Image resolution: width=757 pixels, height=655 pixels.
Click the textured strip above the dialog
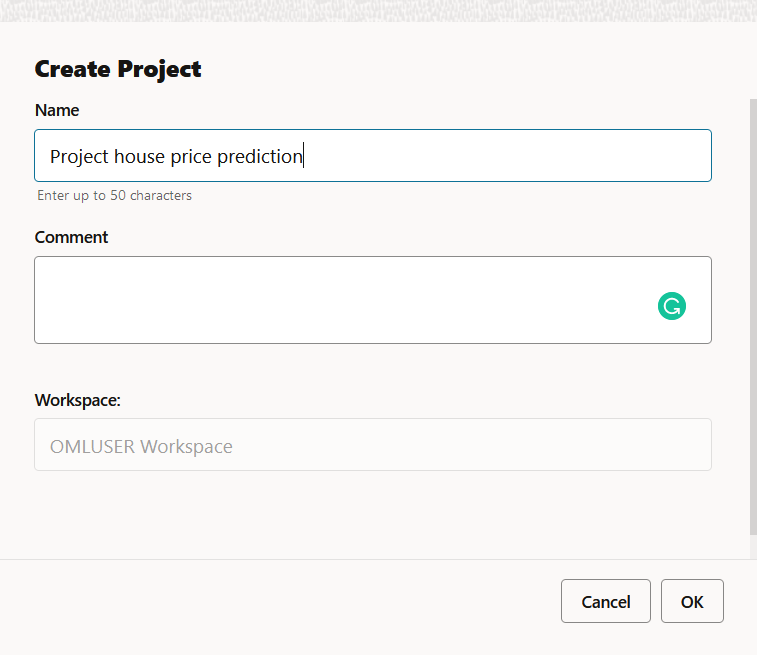(x=378, y=10)
